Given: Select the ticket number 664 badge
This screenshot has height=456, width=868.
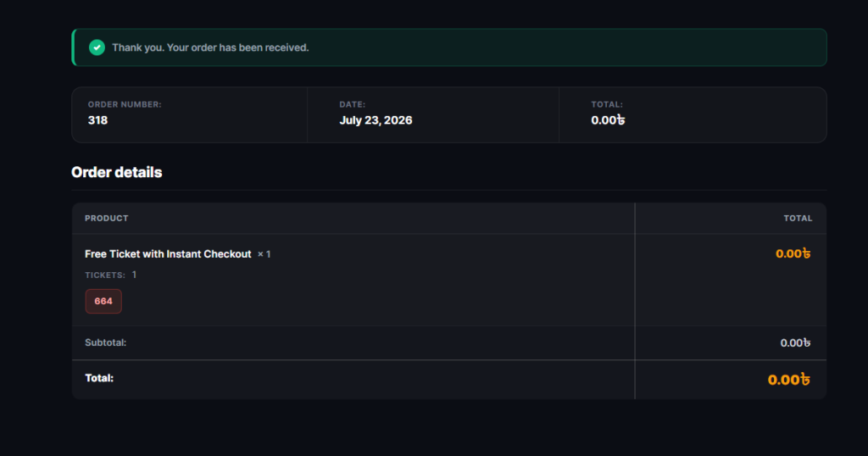Looking at the screenshot, I should pyautogui.click(x=103, y=301).
